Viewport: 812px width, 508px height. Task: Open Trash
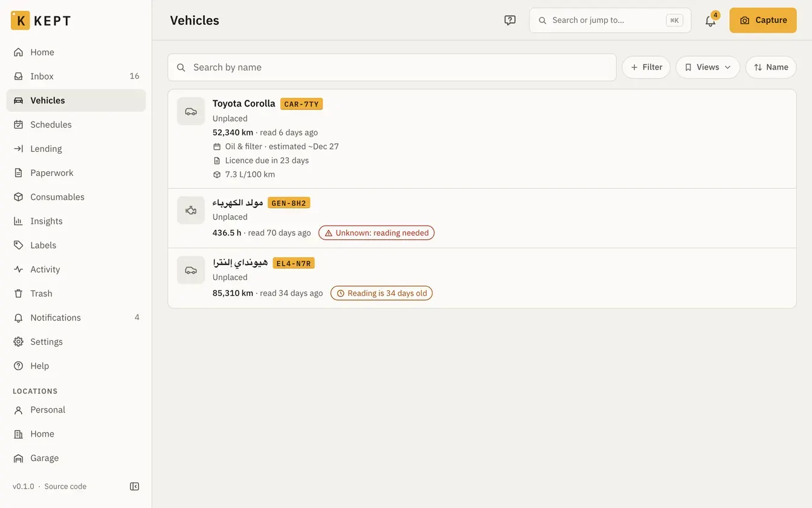click(x=76, y=294)
